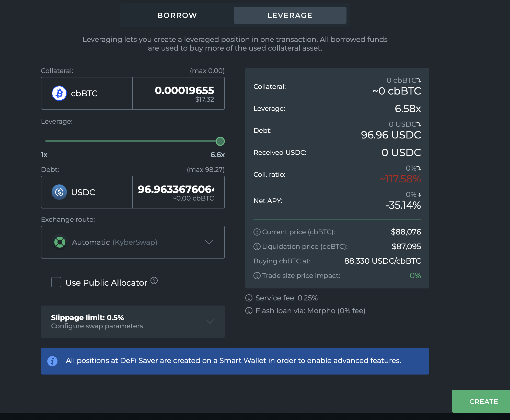Click the leverage slider handle
Screen dimensions: 510x420
pos(220,141)
